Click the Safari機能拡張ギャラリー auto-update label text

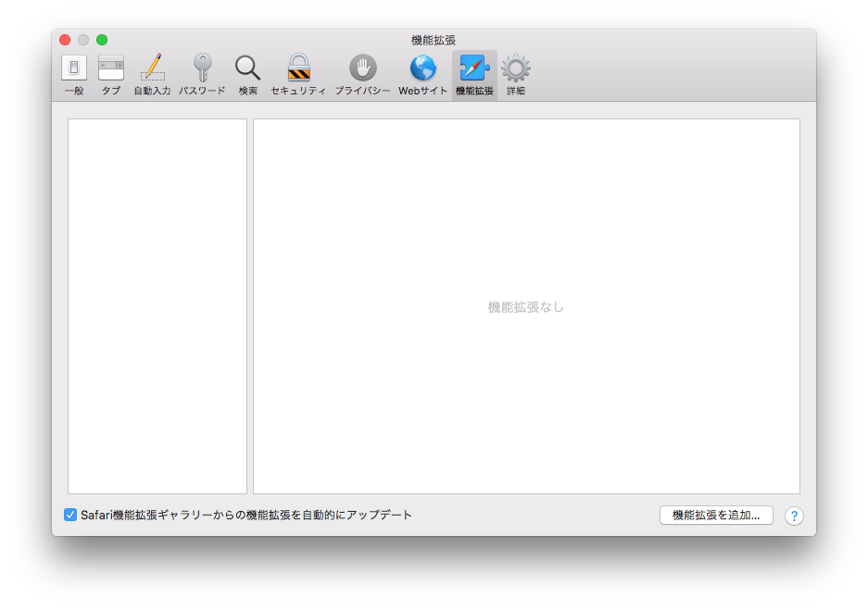pyautogui.click(x=246, y=515)
